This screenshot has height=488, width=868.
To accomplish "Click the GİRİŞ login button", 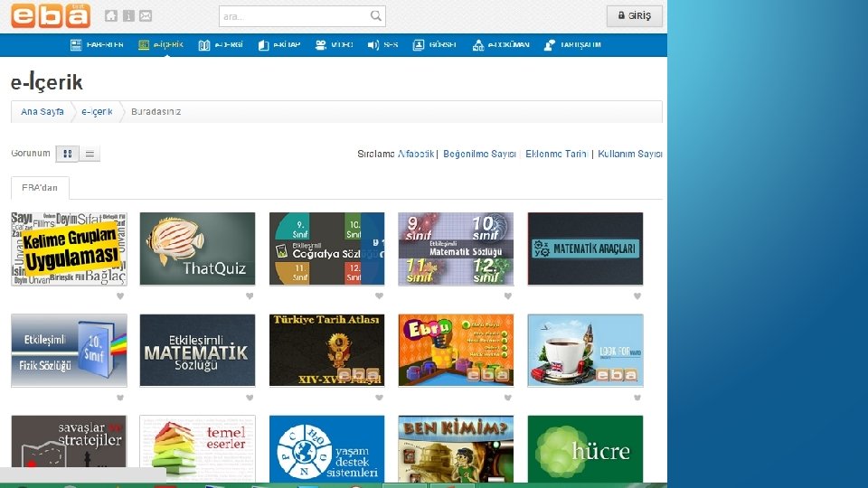I will 635,16.
